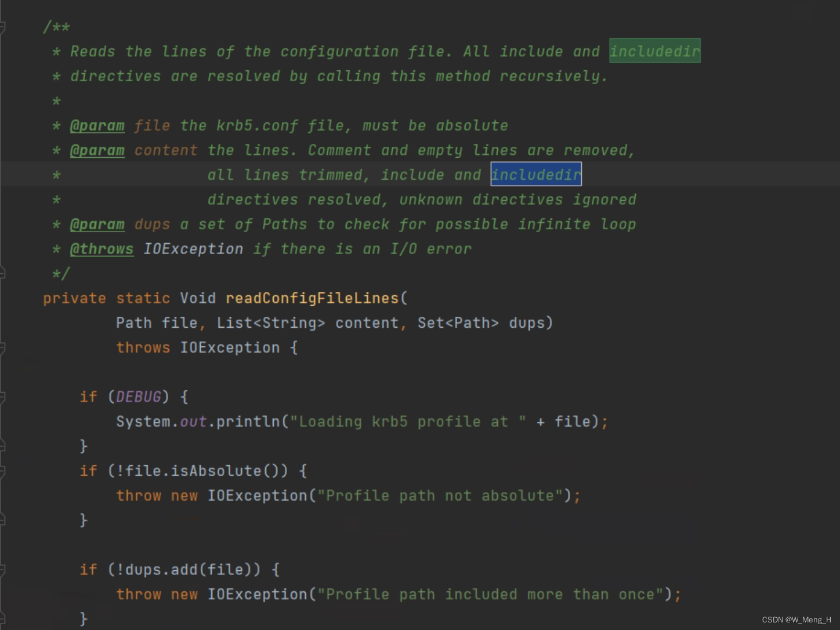This screenshot has width=840, height=630.
Task: Click 'throw' keyword above 'not absolute' line
Action: tap(138, 495)
